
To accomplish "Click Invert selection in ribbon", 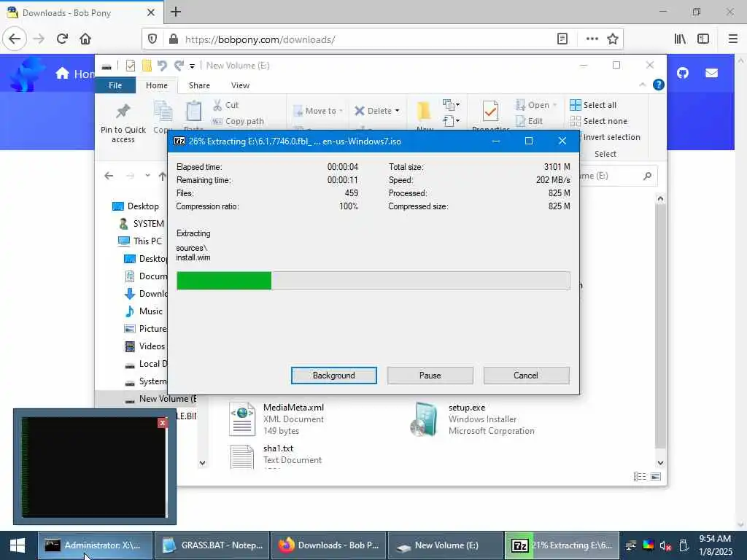I will (x=611, y=137).
